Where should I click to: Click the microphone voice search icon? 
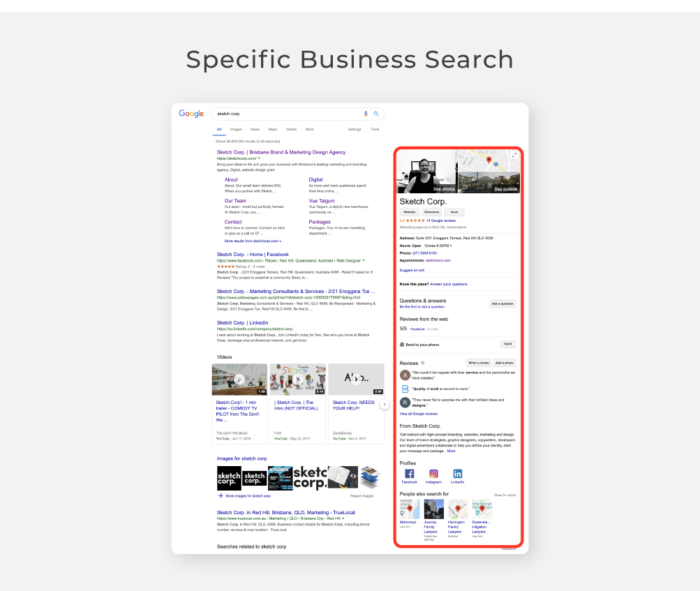(x=366, y=113)
